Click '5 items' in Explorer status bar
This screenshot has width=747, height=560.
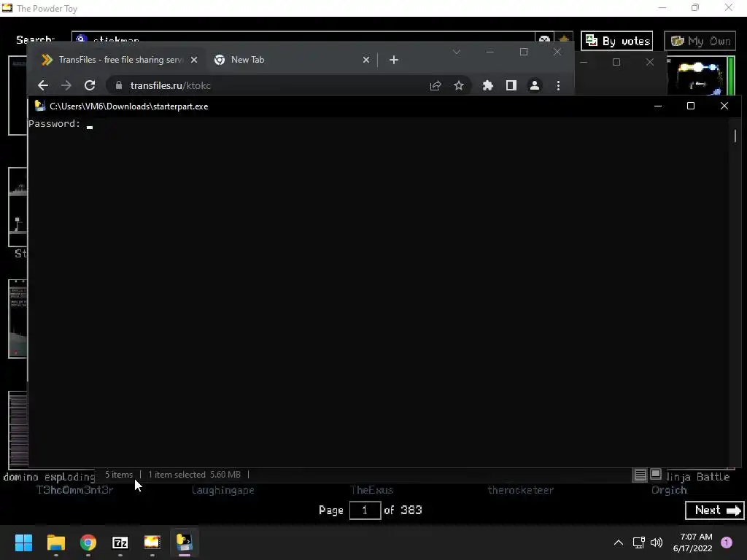119,475
